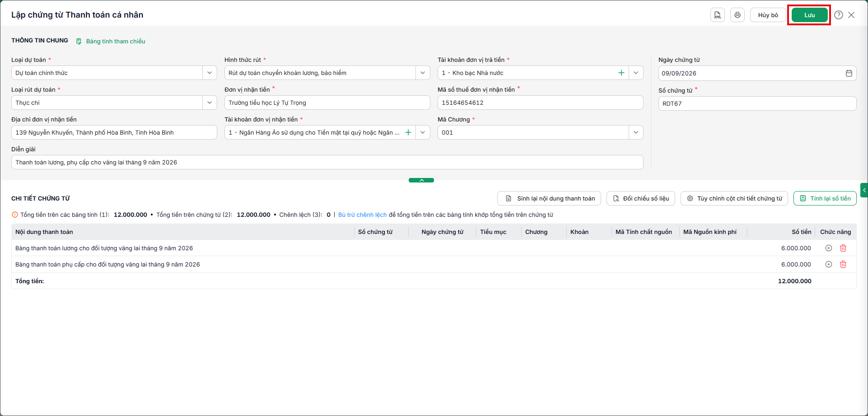Image resolution: width=868 pixels, height=416 pixels.
Task: Collapse the Thông tin chung section
Action: click(x=421, y=180)
